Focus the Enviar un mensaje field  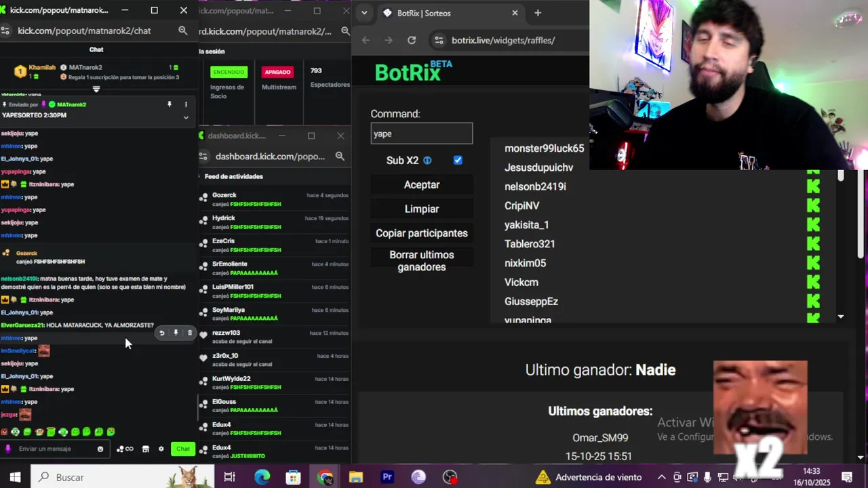point(54,449)
